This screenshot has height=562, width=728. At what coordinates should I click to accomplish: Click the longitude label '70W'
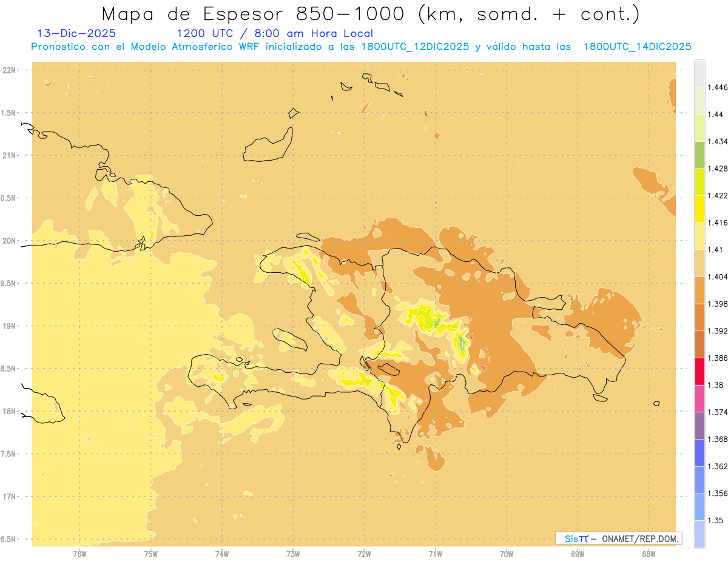(x=507, y=554)
